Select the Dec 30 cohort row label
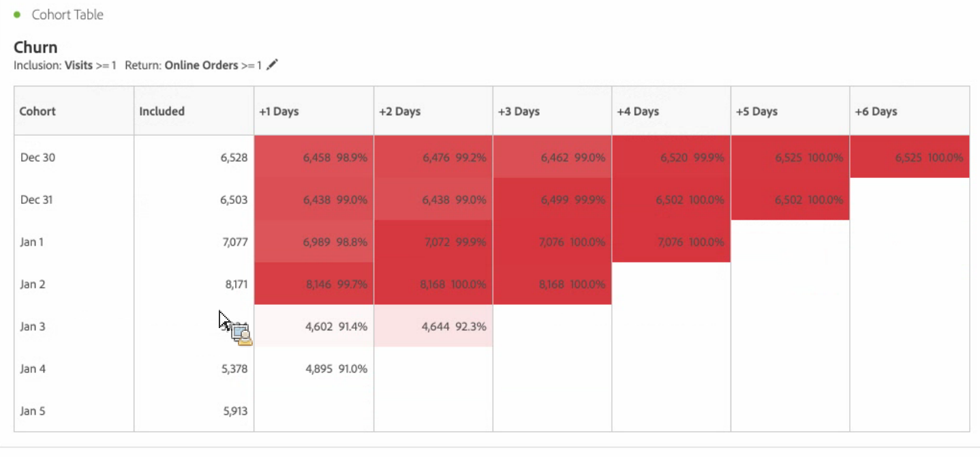The width and height of the screenshot is (980, 457). pyautogui.click(x=37, y=158)
